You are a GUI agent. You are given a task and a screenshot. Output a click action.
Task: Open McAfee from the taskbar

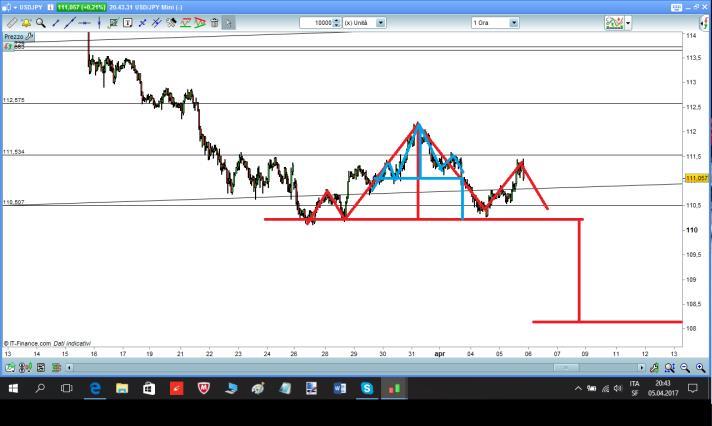(x=203, y=388)
